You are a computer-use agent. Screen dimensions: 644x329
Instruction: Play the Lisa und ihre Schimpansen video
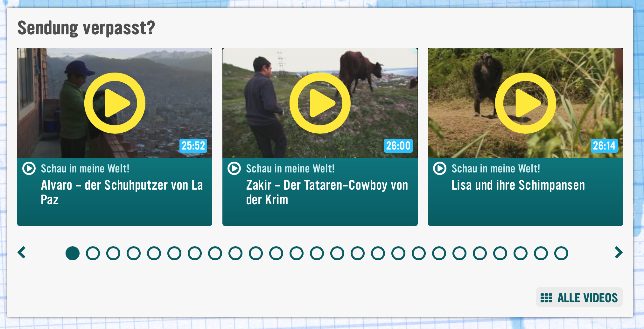526,103
